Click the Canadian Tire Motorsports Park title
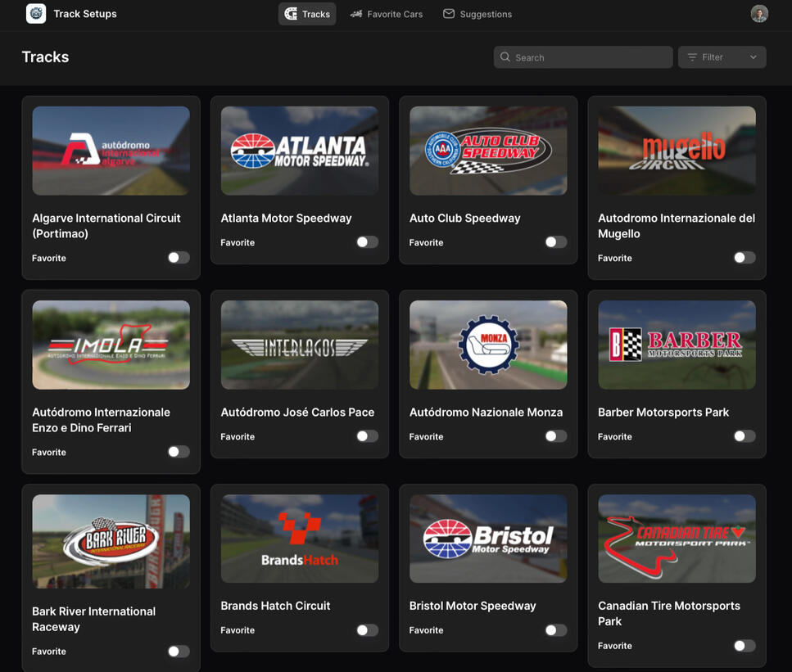 pos(669,613)
